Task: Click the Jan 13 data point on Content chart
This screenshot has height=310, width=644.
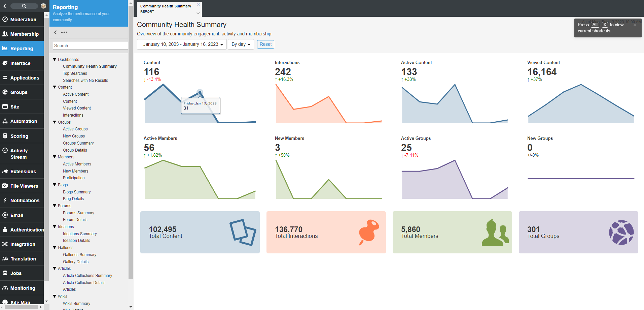Action: point(200,92)
